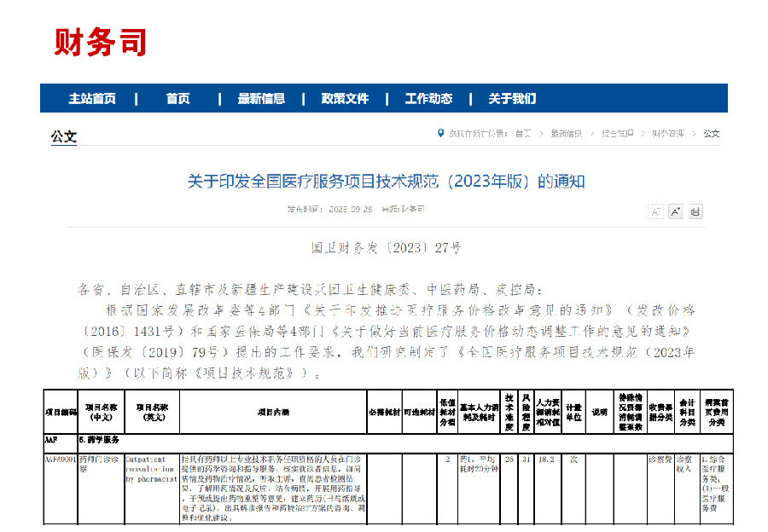
Task: Go to 首页 in the navigation bar
Action: [178, 98]
